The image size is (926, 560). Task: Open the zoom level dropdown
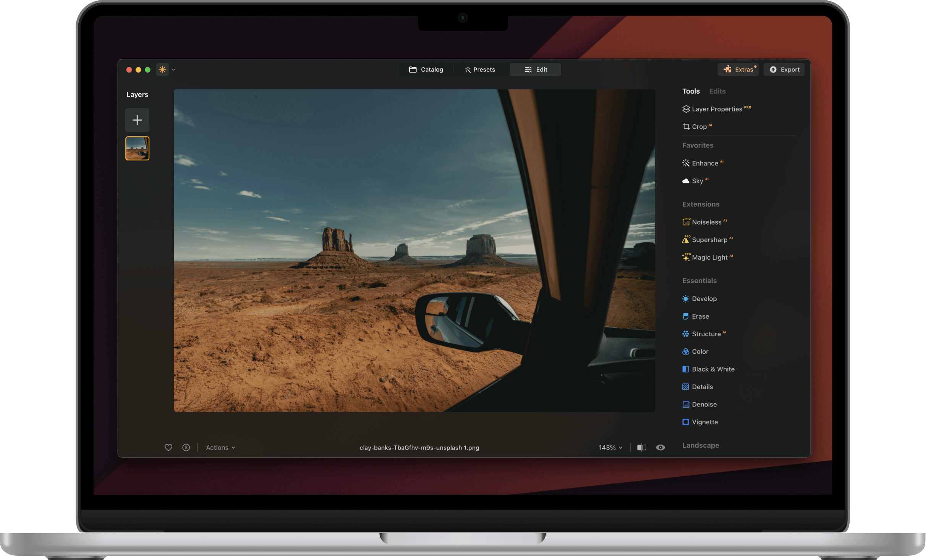[x=610, y=447]
